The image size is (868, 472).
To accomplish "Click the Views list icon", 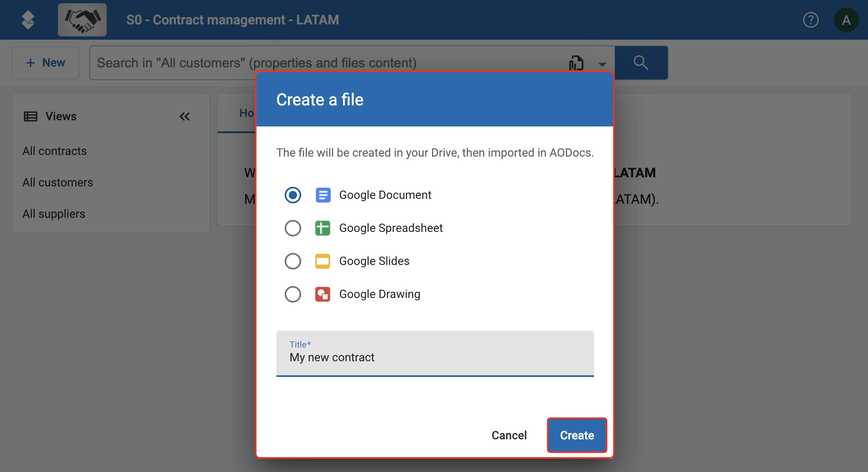I will tap(31, 117).
